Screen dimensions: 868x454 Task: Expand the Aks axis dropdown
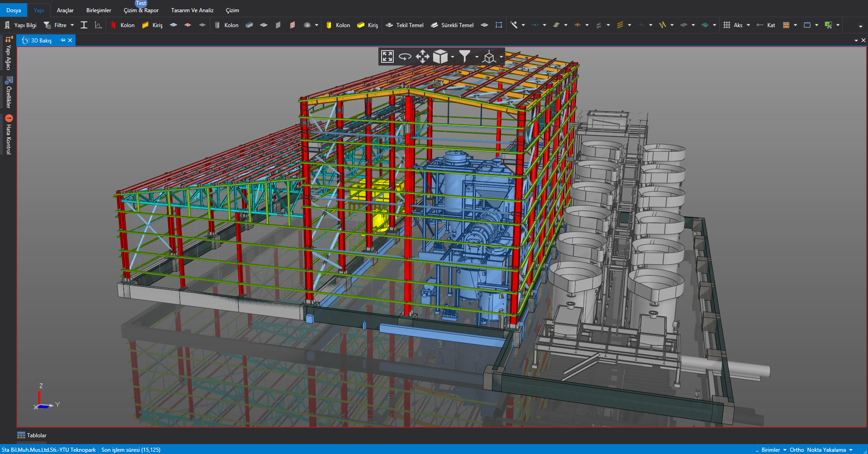(x=749, y=25)
